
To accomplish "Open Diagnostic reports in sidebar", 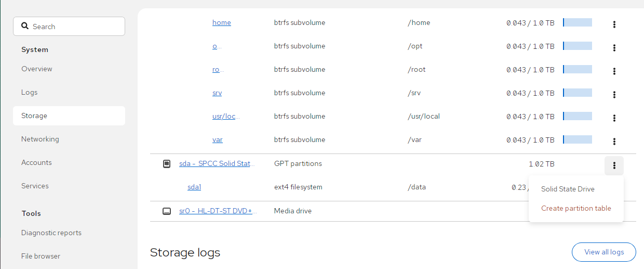I will click(x=51, y=233).
